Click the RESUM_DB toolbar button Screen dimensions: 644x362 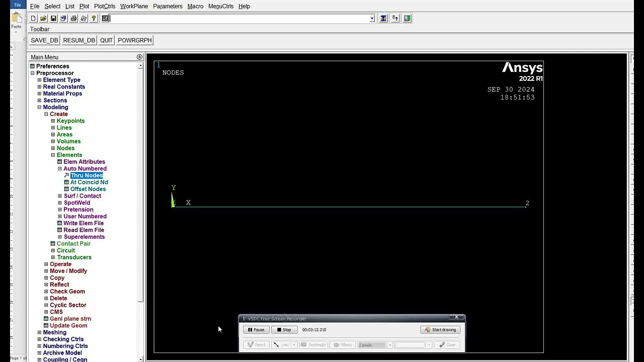pyautogui.click(x=79, y=41)
